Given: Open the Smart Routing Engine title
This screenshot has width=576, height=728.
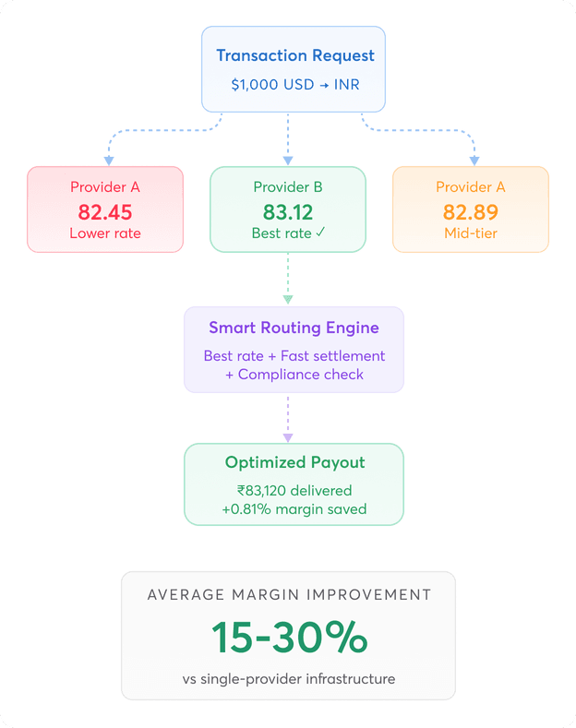Looking at the screenshot, I should click(294, 328).
